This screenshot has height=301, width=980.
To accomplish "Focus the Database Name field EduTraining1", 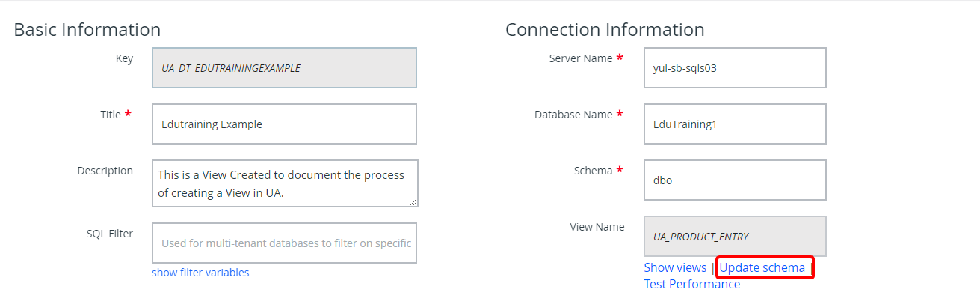I will pos(735,124).
